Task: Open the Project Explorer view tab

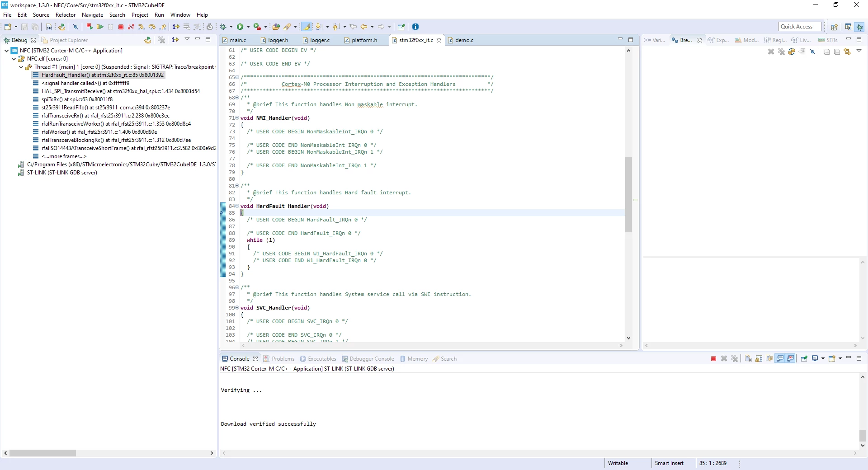Action: [x=64, y=40]
